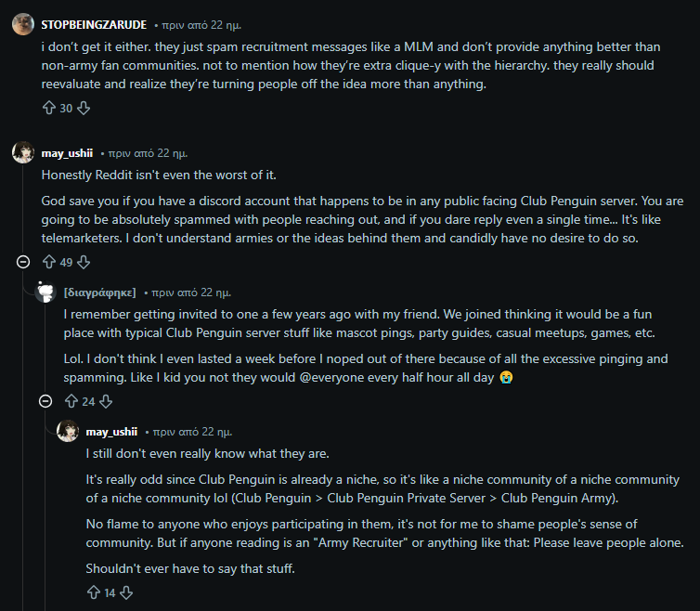This screenshot has width=700, height=611.
Task: Collapse the deleted user's reply thread
Action: coord(45,401)
